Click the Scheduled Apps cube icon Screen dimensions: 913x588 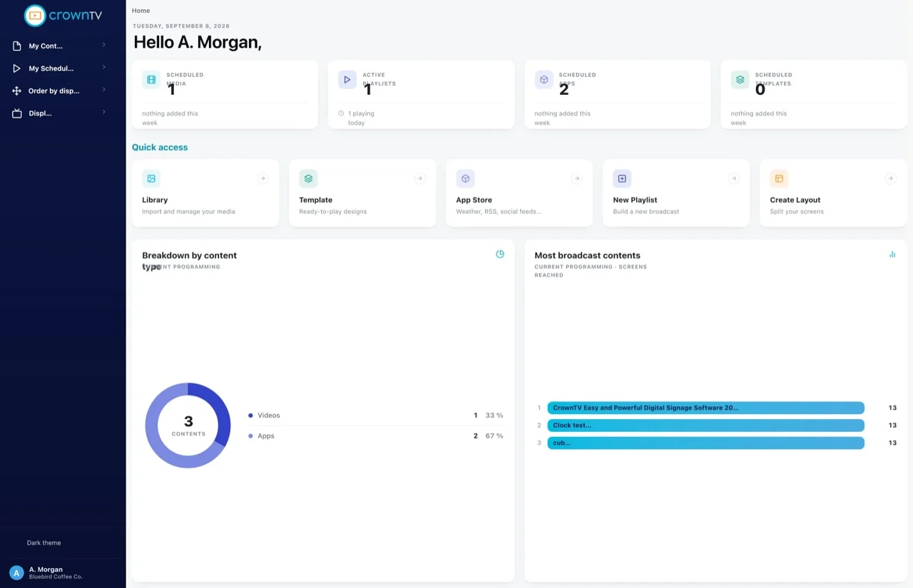(544, 80)
